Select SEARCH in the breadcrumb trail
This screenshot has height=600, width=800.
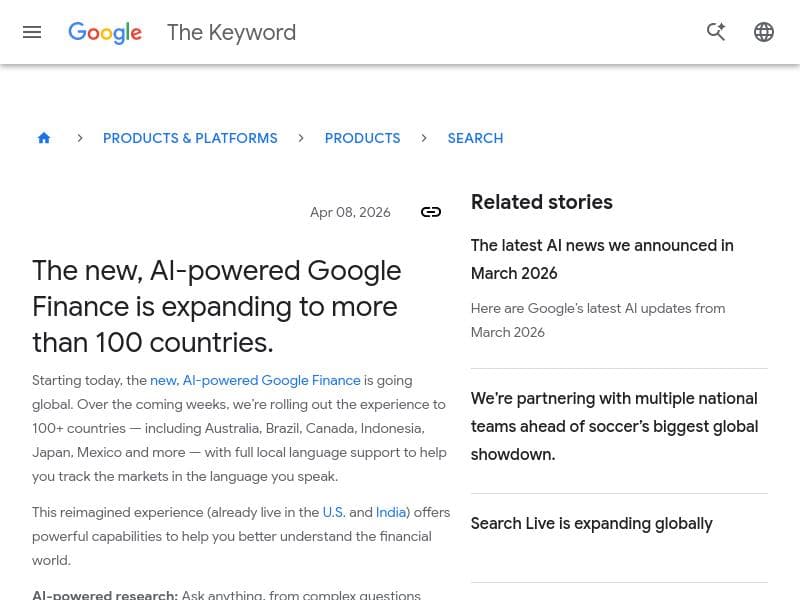click(x=475, y=138)
